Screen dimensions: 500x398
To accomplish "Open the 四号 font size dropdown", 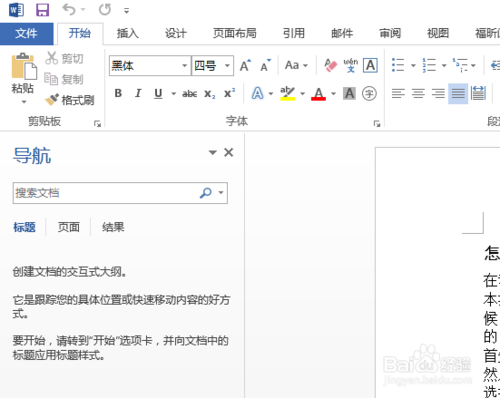I will pos(227,65).
